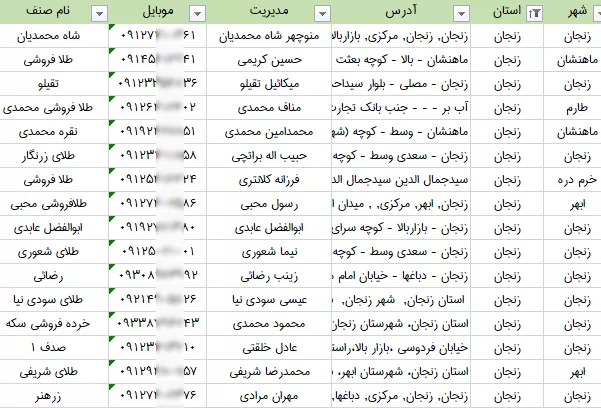This screenshot has width=601, height=408.
Task: Select cell مناف محمدی
Action: (x=269, y=108)
